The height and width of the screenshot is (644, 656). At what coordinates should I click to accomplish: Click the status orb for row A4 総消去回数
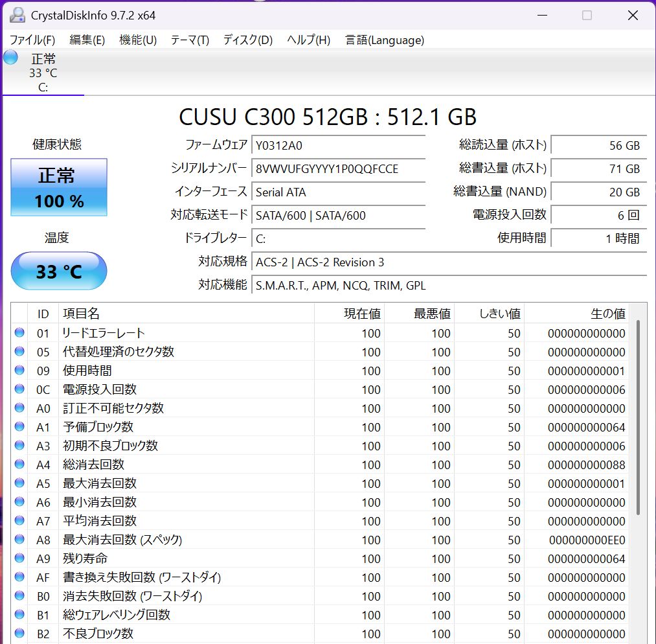click(19, 464)
